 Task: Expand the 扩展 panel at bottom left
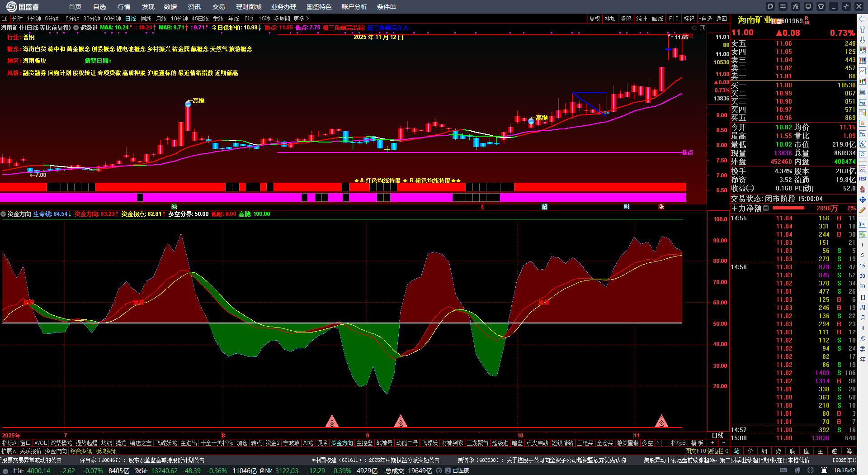[x=9, y=451]
